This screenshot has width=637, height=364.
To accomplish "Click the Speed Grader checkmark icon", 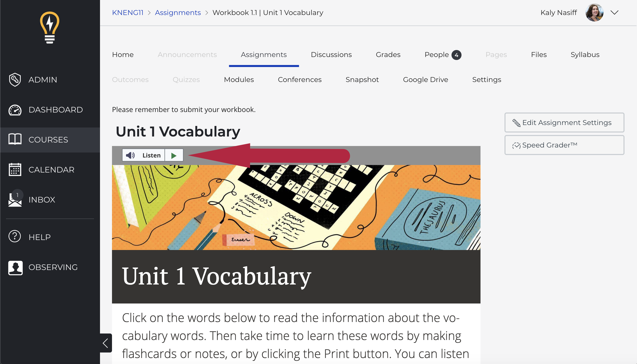I will pyautogui.click(x=516, y=145).
